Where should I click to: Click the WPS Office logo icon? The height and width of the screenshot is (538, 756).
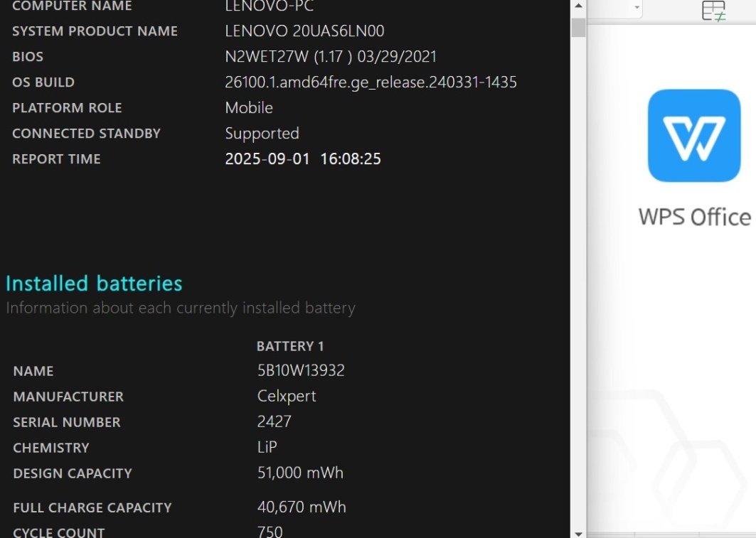(x=694, y=135)
